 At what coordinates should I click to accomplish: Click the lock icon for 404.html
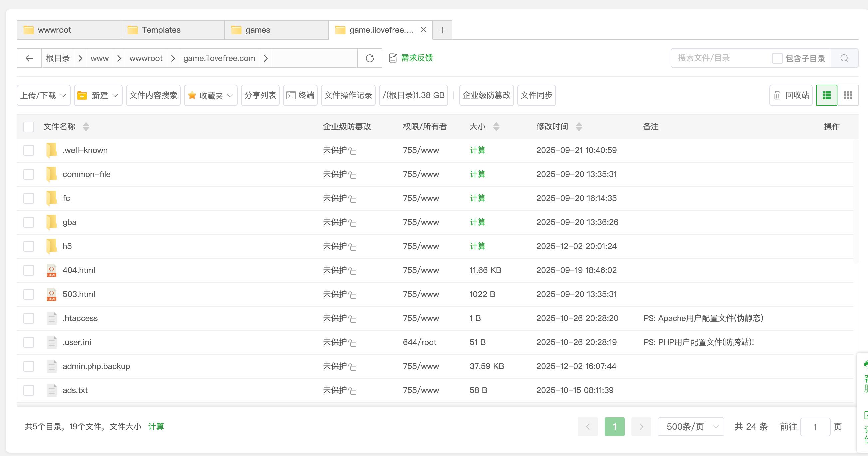point(352,271)
